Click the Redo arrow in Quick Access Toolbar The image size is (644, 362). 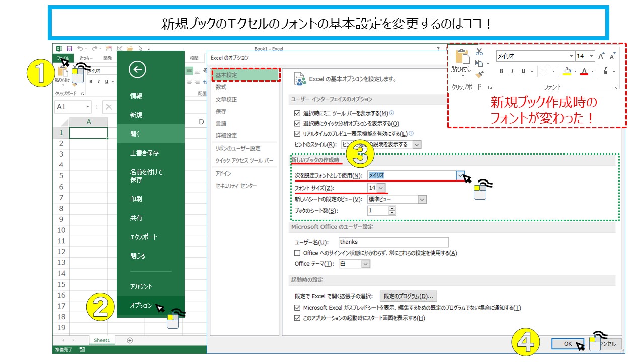[94, 49]
